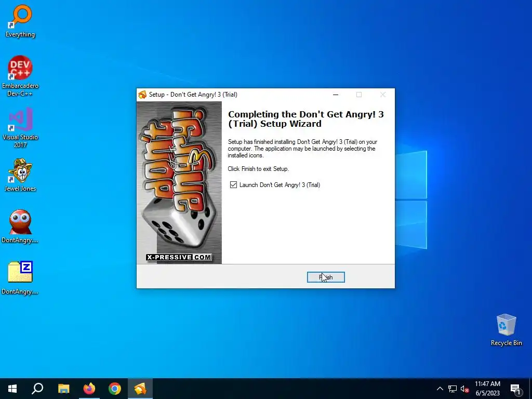The image size is (532, 399).
Task: Open taskbar Search magnifier
Action: click(37, 389)
